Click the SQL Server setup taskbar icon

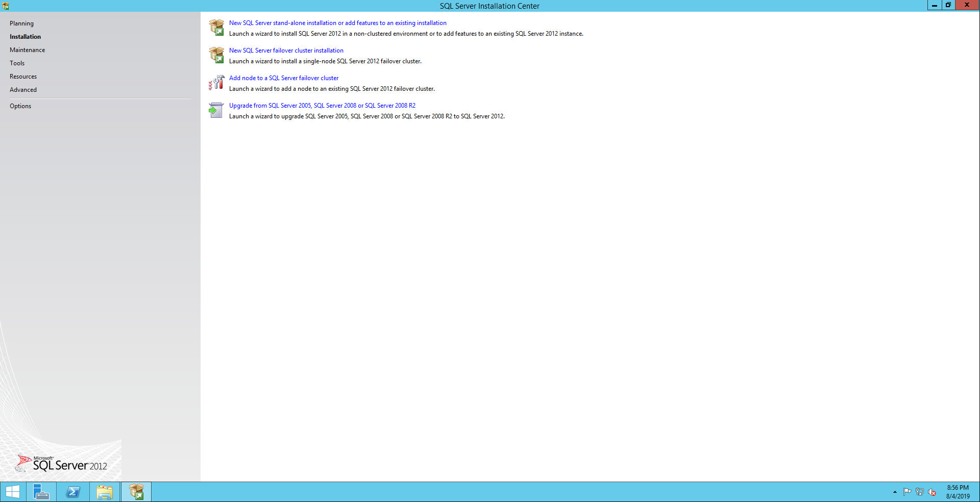(136, 492)
